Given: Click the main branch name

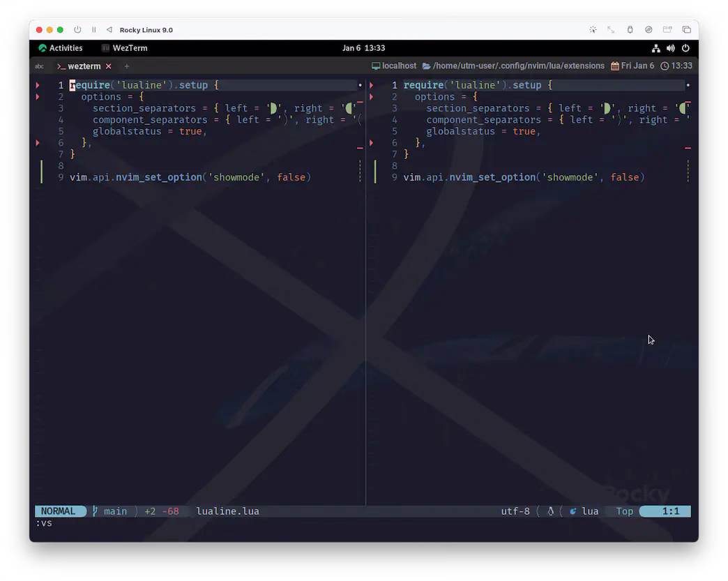Looking at the screenshot, I should [115, 511].
